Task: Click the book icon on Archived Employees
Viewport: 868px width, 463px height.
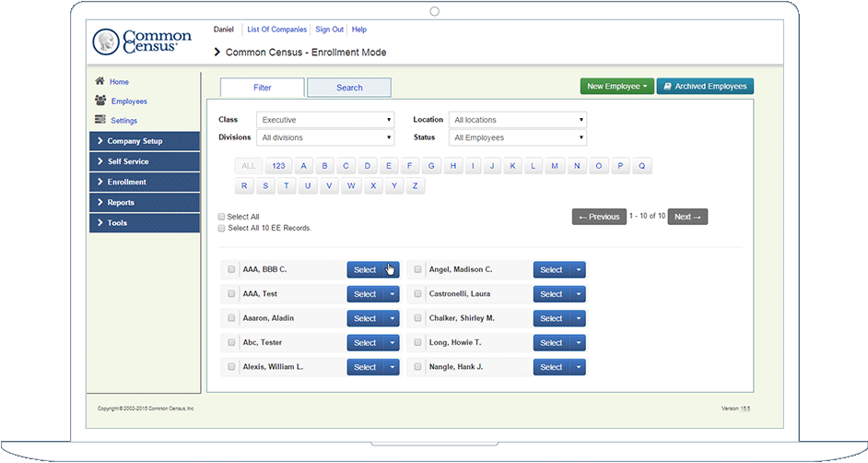Action: [x=667, y=86]
